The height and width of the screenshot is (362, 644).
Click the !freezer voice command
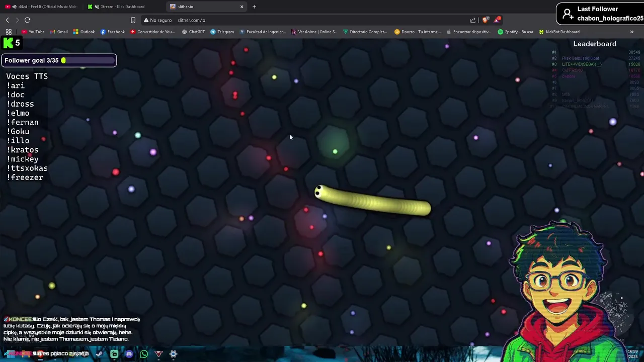pos(25,177)
